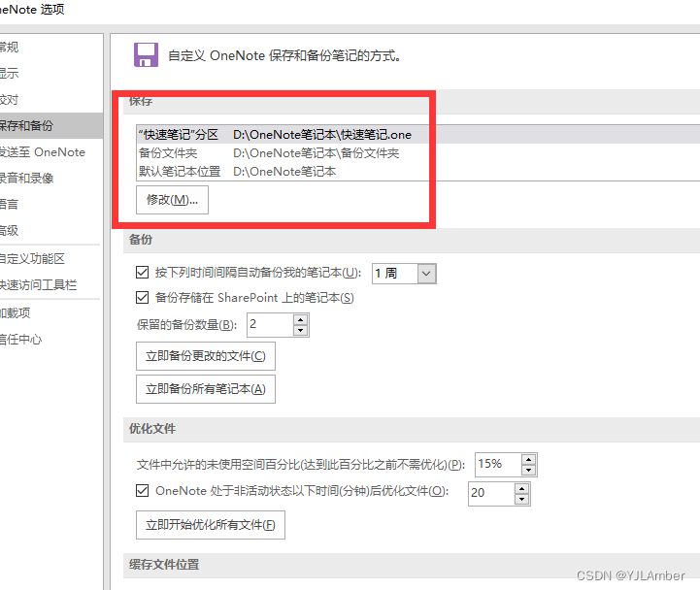Click the 修改(M)... button

[172, 200]
